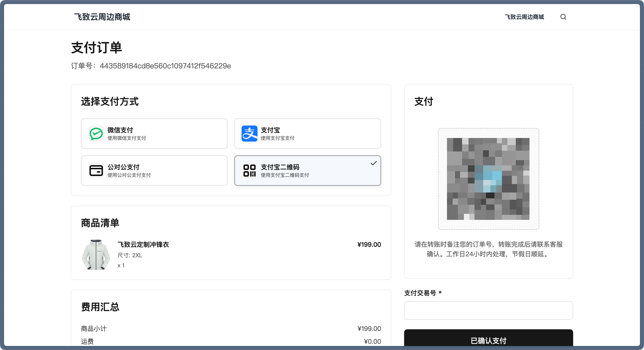Select 公对公支付 payment method
Image resolution: width=644 pixels, height=350 pixels.
pyautogui.click(x=154, y=171)
